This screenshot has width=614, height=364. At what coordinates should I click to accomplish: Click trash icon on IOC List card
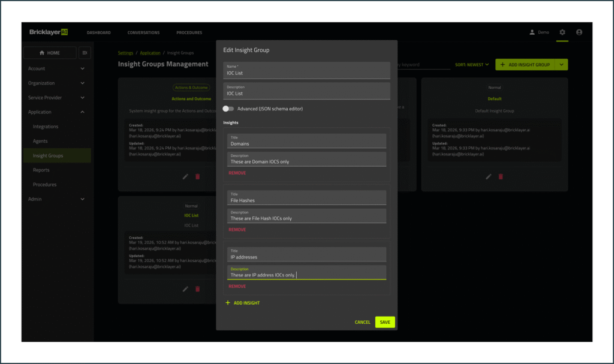[197, 288]
